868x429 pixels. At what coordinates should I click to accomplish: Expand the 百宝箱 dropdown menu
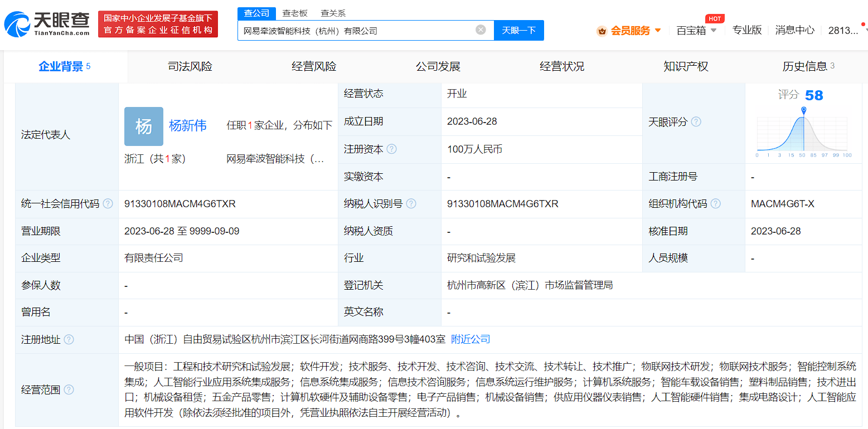tap(696, 31)
